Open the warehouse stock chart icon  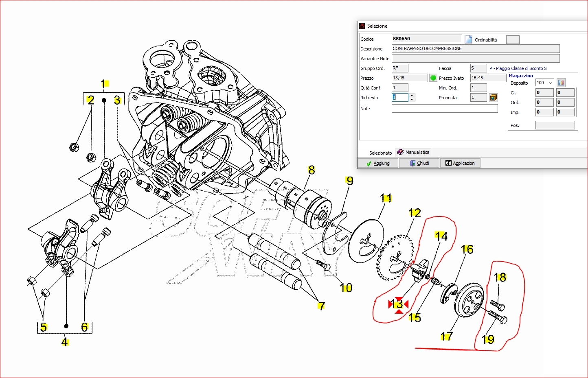[561, 83]
